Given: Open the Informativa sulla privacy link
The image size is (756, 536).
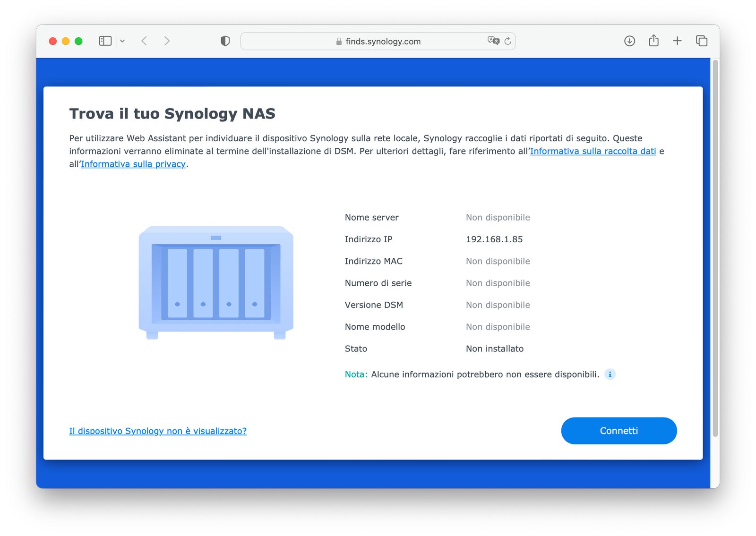Looking at the screenshot, I should (133, 164).
